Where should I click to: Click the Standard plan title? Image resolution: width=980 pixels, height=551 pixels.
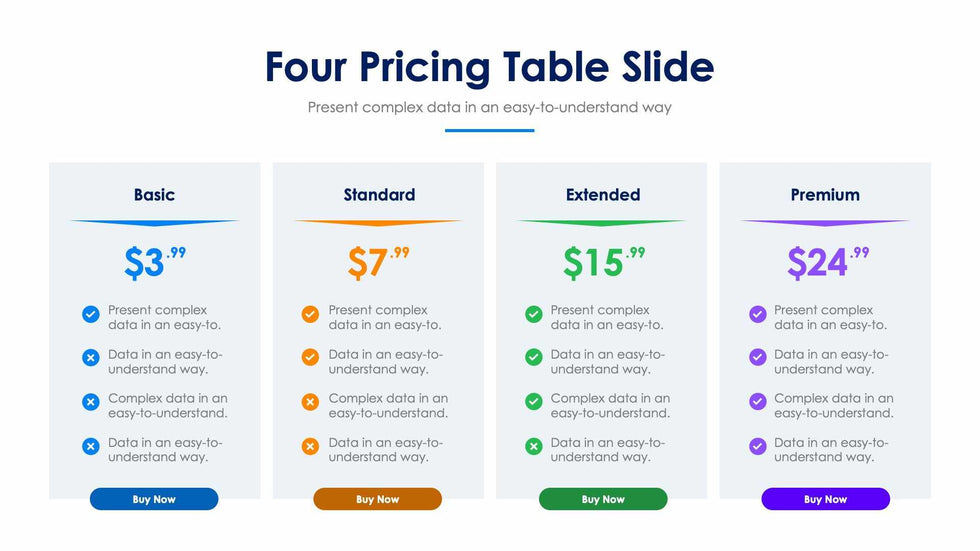click(x=379, y=195)
